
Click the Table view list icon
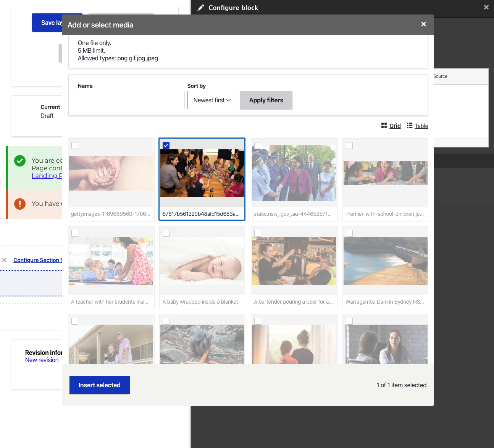point(410,126)
